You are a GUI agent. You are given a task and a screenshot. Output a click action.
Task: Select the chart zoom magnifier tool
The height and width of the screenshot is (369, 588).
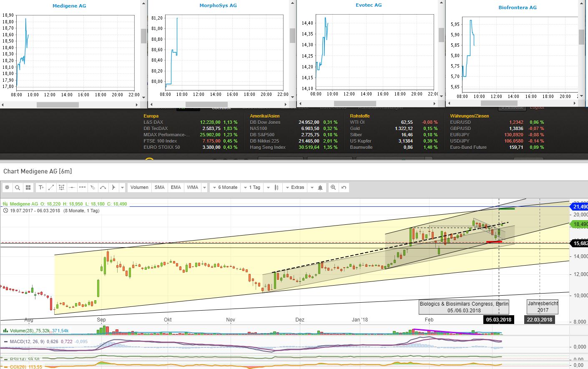pos(17,187)
